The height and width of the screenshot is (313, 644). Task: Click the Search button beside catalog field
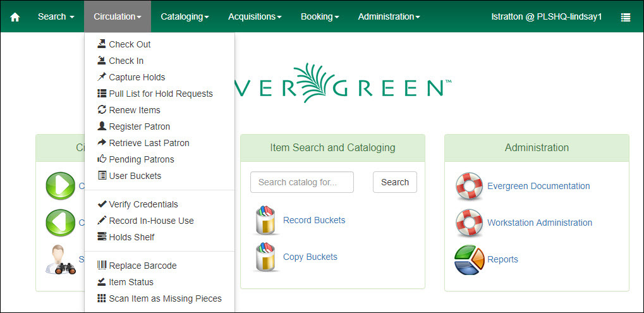[x=395, y=182]
